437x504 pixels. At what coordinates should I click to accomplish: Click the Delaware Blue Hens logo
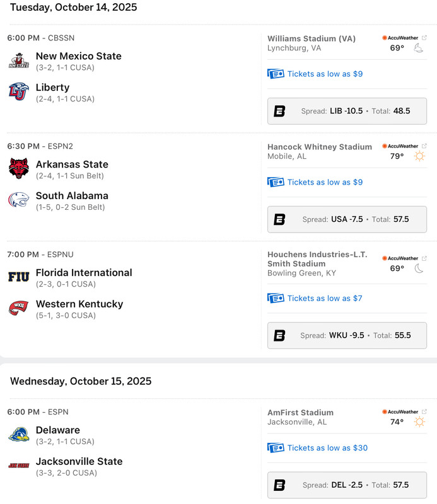click(19, 435)
